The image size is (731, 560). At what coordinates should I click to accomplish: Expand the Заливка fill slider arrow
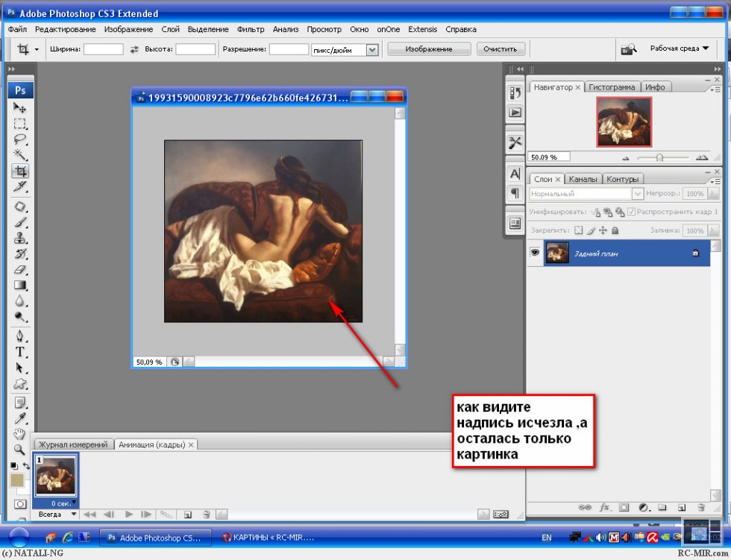coord(713,230)
